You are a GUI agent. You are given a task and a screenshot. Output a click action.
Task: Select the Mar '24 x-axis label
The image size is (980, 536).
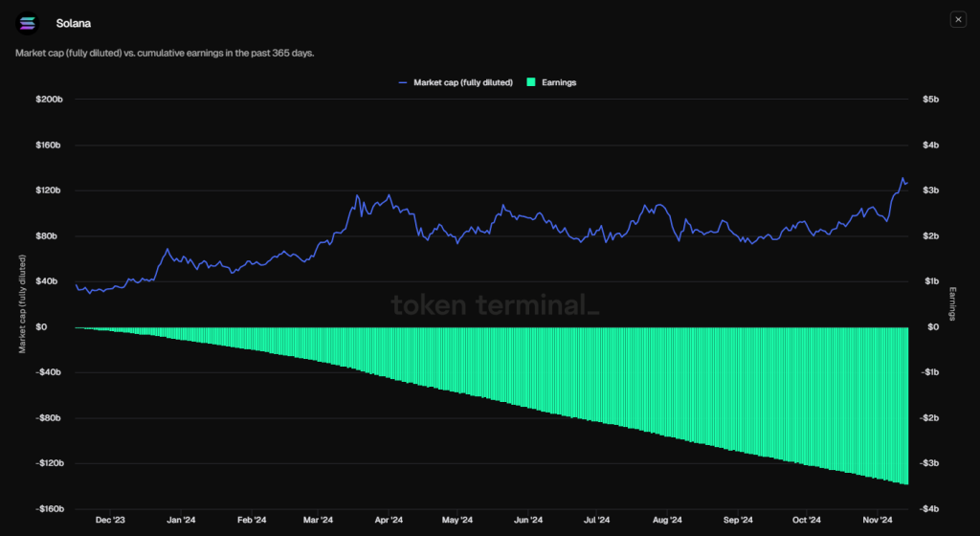tap(318, 521)
